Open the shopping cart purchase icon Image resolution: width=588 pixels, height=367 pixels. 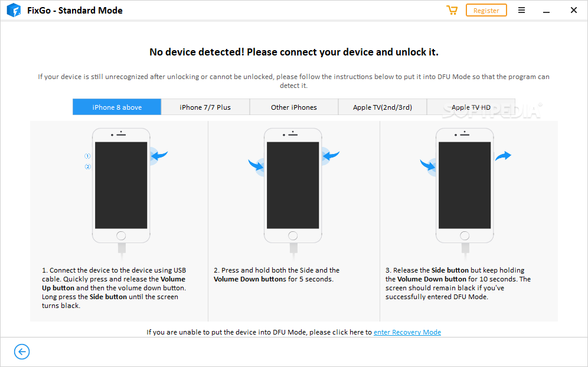click(x=452, y=10)
